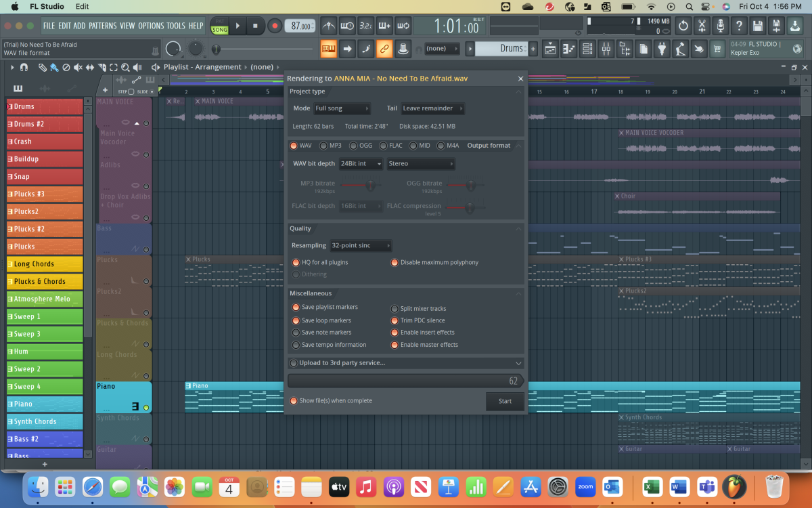812x508 pixels.
Task: Toggle the snap Magnet icon
Action: [23, 68]
